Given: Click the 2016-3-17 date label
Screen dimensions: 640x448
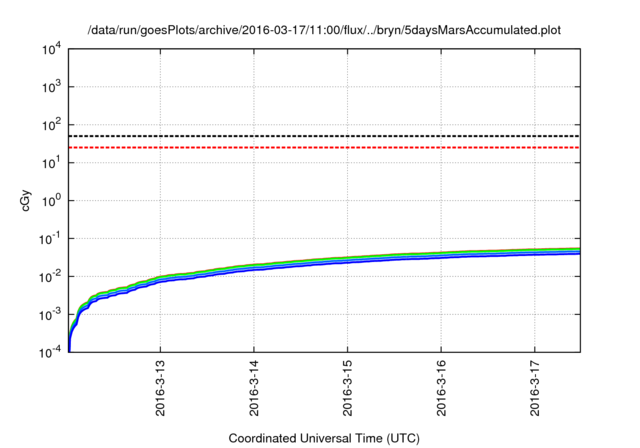Looking at the screenshot, I should coord(535,388).
